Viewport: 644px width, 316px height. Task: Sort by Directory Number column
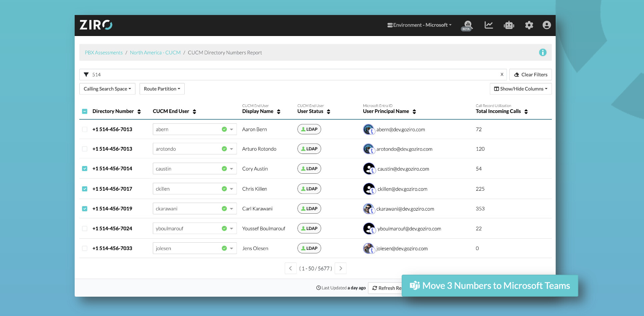(x=139, y=112)
